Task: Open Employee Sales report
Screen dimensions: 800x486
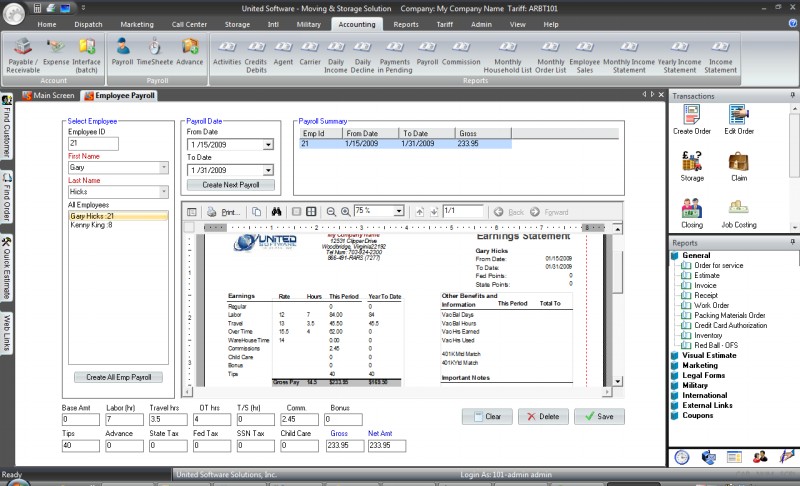Action: 585,56
